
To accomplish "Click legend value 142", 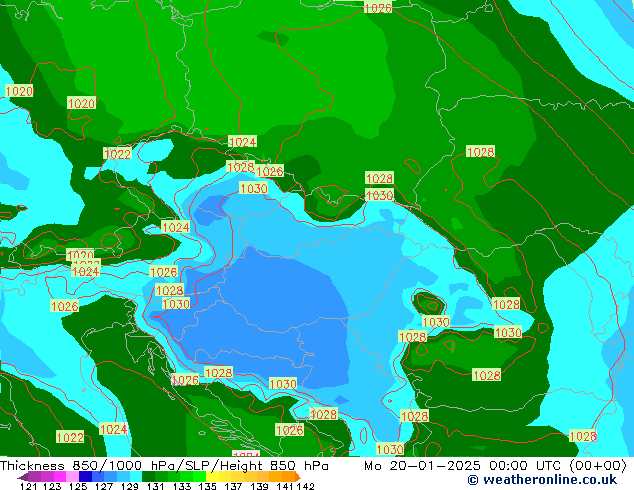I will tap(306, 486).
